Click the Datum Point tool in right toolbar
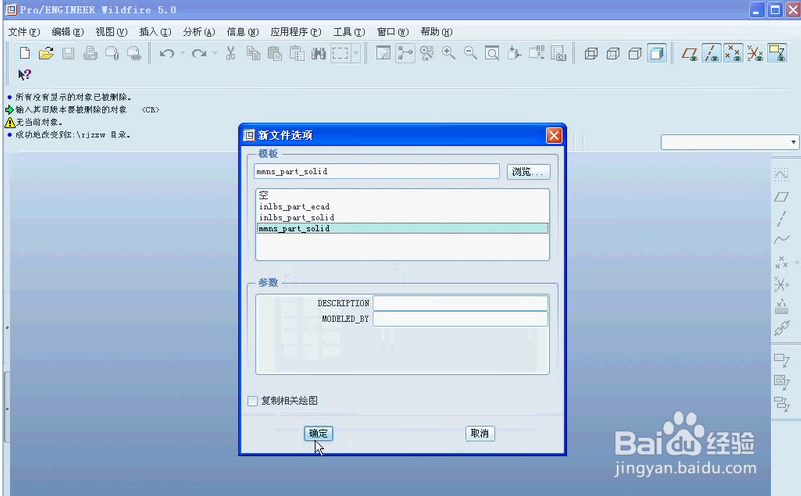This screenshot has width=801, height=496. pos(781,262)
